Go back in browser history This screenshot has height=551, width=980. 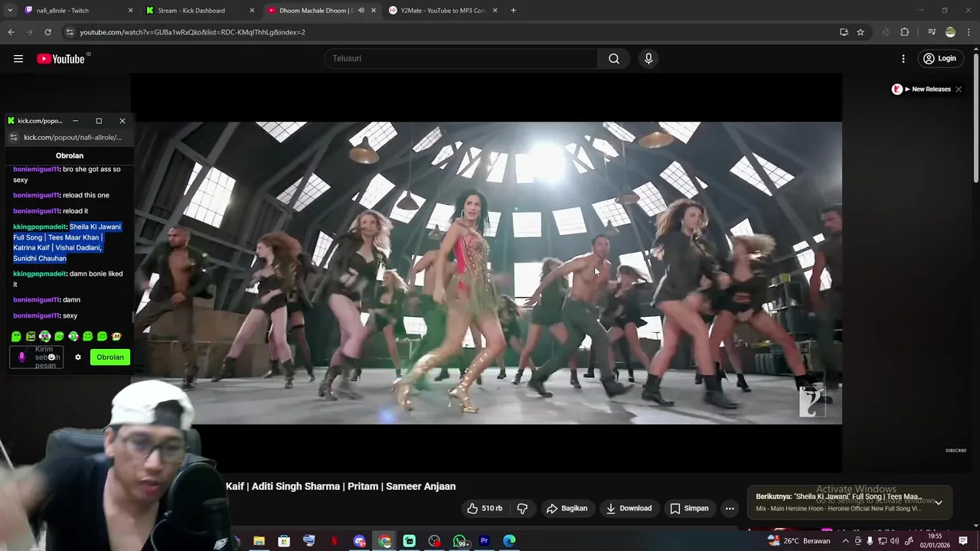pyautogui.click(x=11, y=32)
